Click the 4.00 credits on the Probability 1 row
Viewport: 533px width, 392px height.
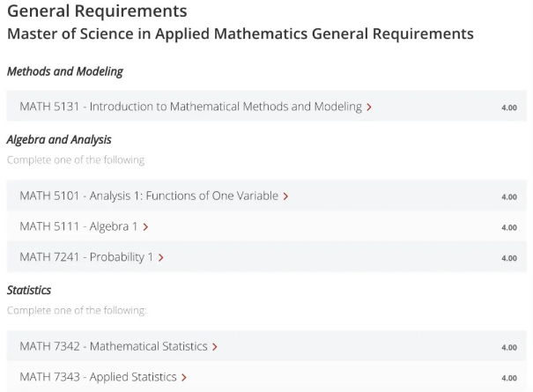pyautogui.click(x=509, y=259)
